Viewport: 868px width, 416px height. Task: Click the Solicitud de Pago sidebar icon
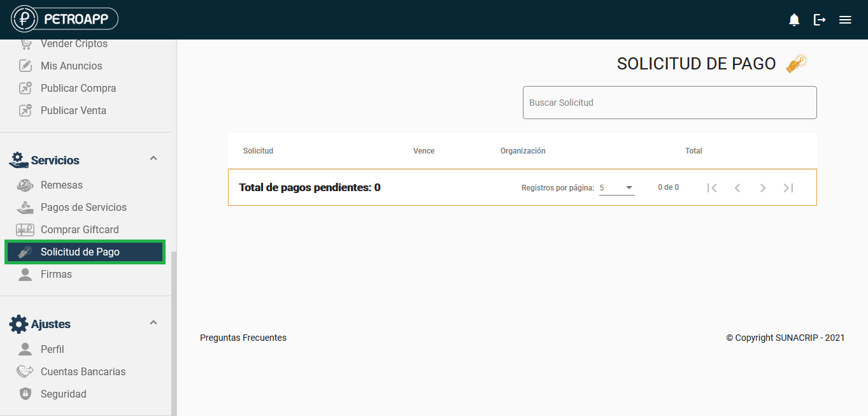coord(25,252)
